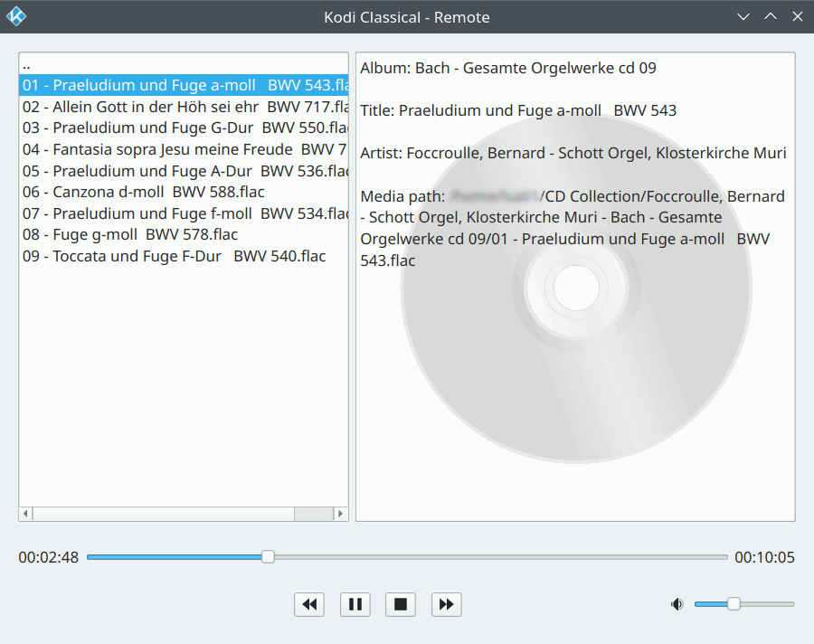
Task: Click the Kodi logo in the title bar
Action: 16,16
